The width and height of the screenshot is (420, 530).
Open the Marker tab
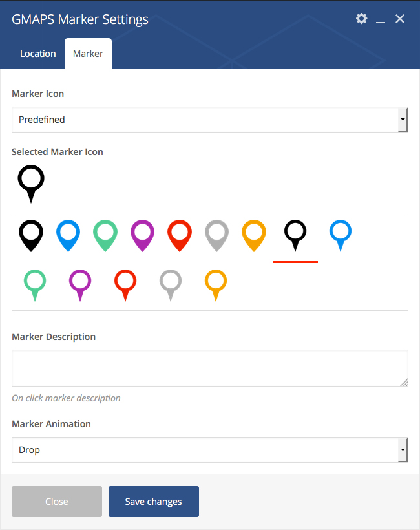click(88, 54)
